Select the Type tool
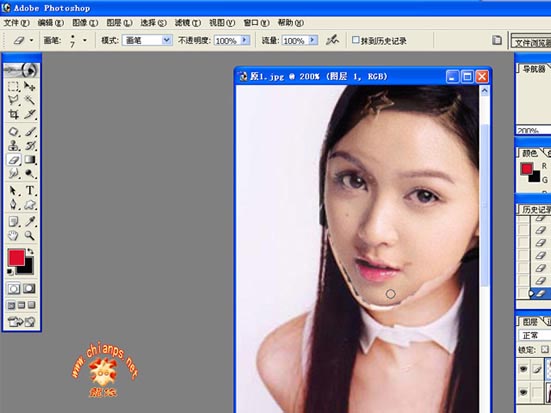Image resolution: width=551 pixels, height=413 pixels. [x=30, y=191]
